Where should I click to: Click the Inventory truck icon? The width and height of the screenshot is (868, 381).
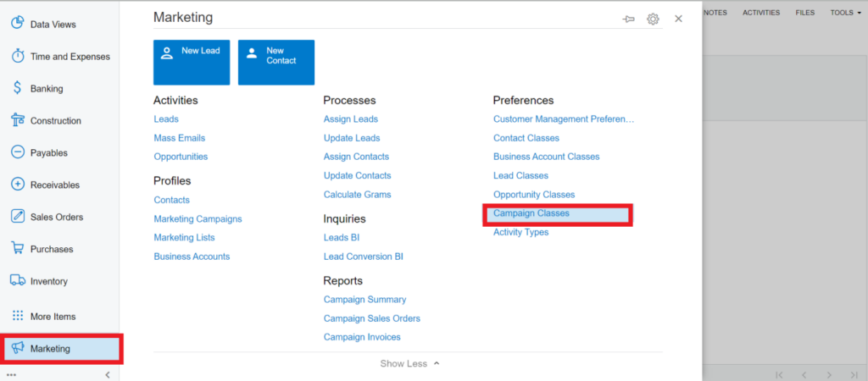point(17,281)
